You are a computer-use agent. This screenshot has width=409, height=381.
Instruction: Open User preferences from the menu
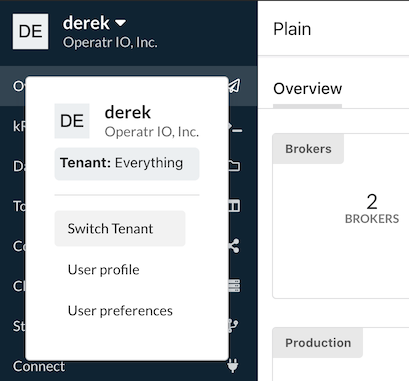point(120,311)
